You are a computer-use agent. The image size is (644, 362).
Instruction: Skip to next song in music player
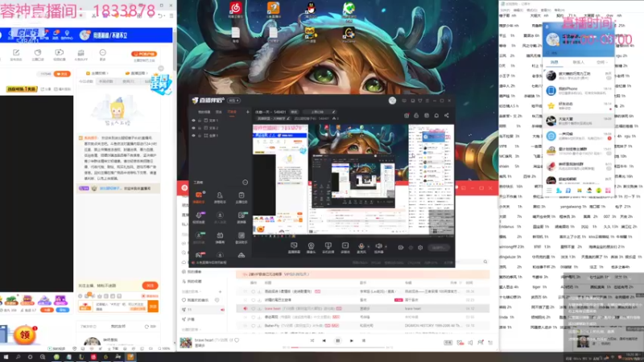[x=352, y=340]
